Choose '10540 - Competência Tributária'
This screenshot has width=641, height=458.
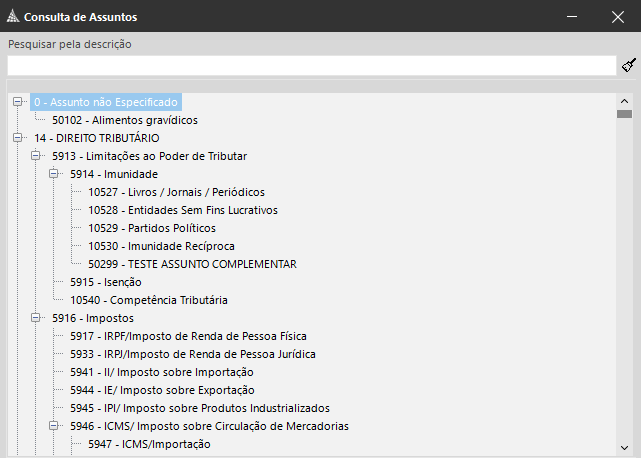click(x=149, y=300)
